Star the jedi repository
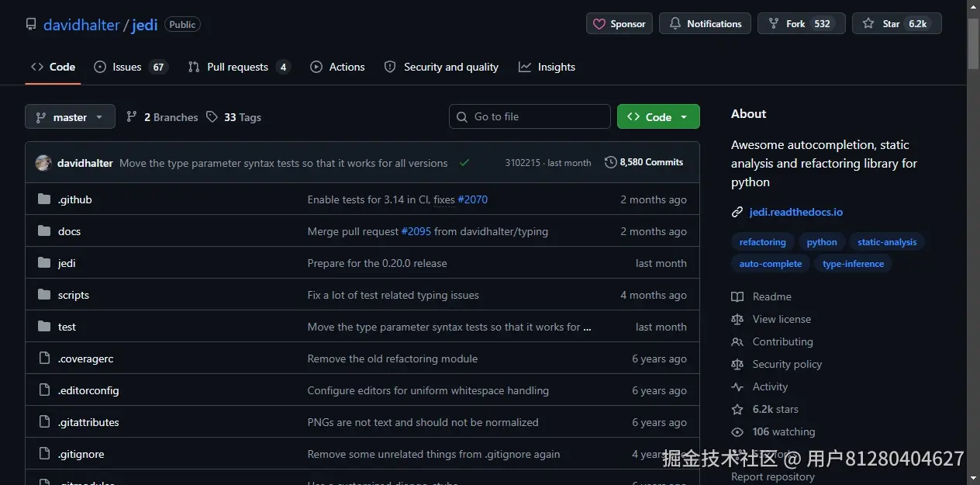980x485 pixels. 897,24
